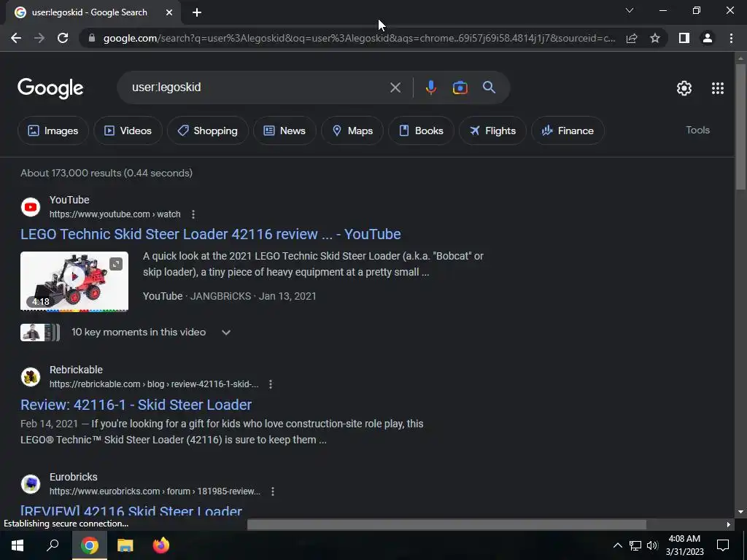Open the Windows notification center

click(x=723, y=545)
